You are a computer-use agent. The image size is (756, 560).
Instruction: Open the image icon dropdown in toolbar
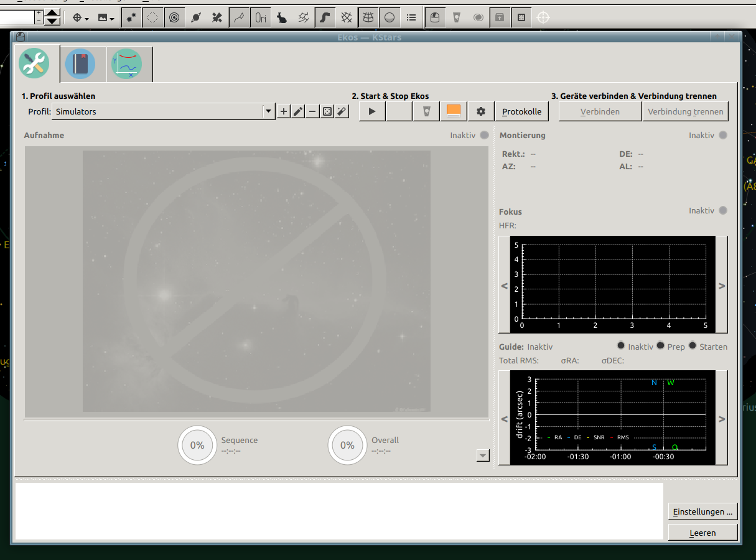coord(106,17)
